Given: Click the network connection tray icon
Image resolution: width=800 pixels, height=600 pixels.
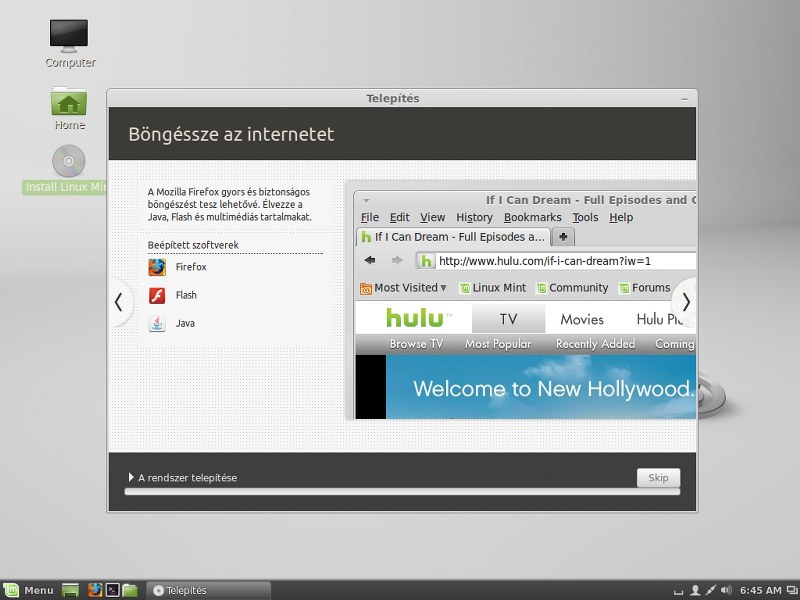Looking at the screenshot, I should 711,590.
